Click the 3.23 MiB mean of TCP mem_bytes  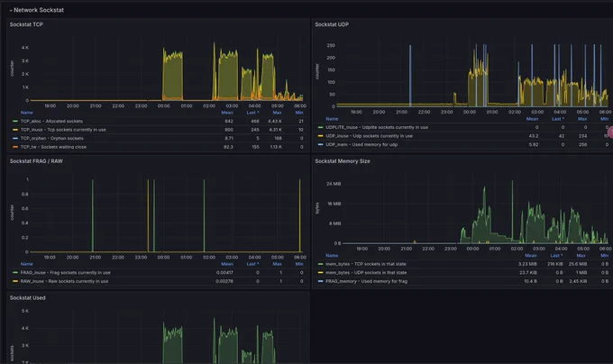click(527, 264)
